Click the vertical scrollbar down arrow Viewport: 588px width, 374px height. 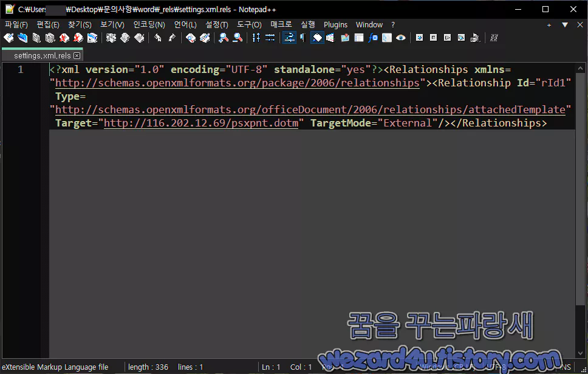(x=581, y=353)
